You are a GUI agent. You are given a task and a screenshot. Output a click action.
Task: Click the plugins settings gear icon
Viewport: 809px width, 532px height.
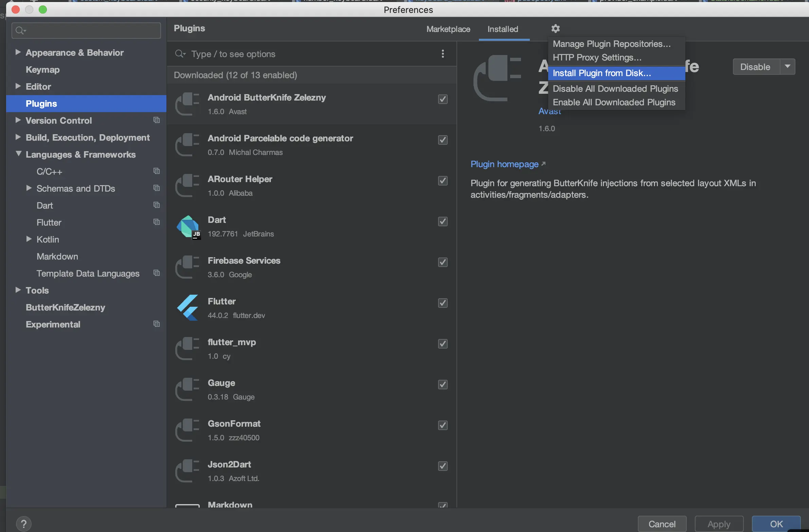pos(555,29)
